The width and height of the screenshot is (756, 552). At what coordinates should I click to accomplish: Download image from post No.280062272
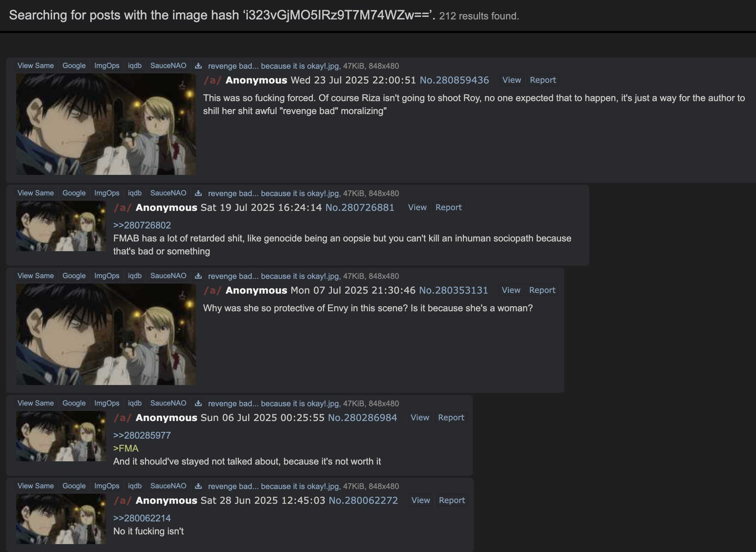(198, 486)
